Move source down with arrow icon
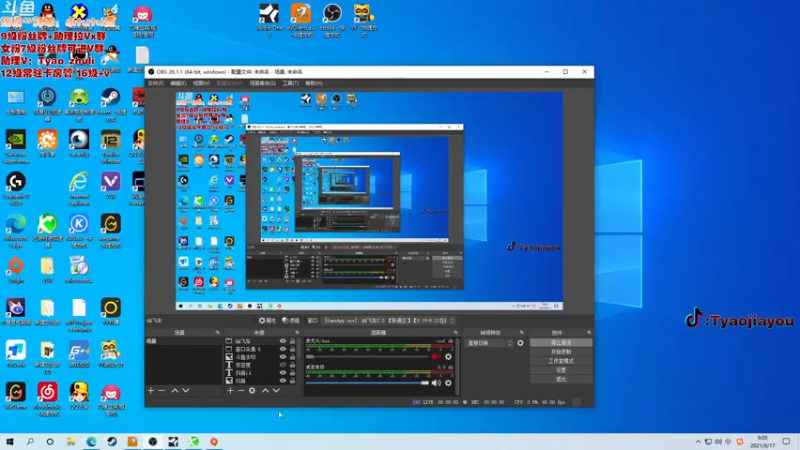Image resolution: width=800 pixels, height=450 pixels. coord(276,390)
